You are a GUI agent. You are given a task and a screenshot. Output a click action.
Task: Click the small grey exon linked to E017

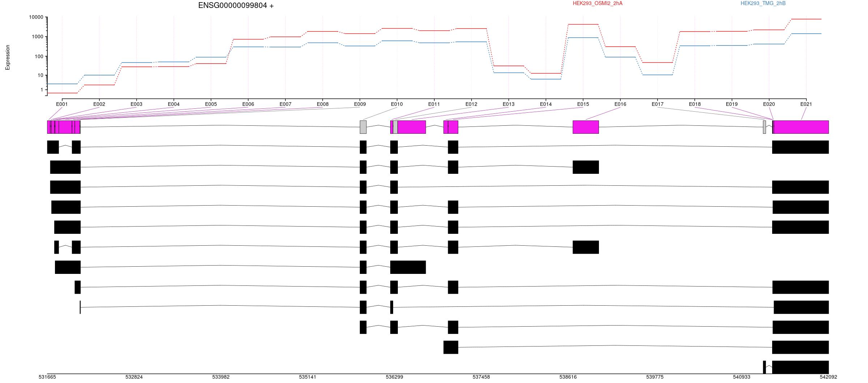[765, 127]
